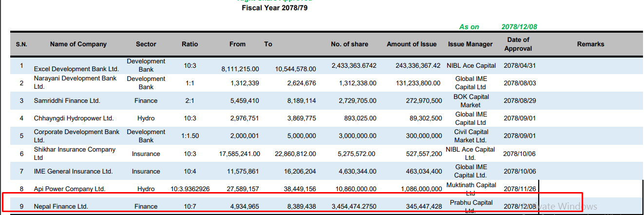This screenshot has height=215, width=644.
Task: Click the Amount of Issue header
Action: click(412, 44)
